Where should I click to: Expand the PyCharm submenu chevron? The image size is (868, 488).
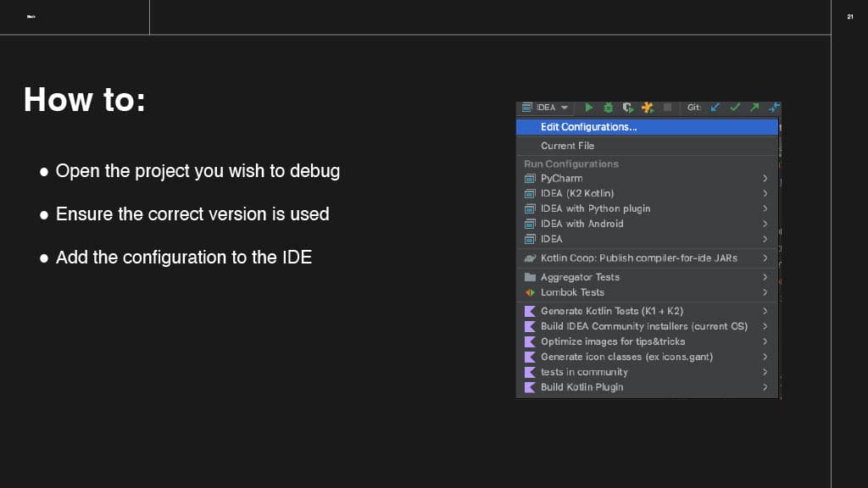click(x=765, y=178)
